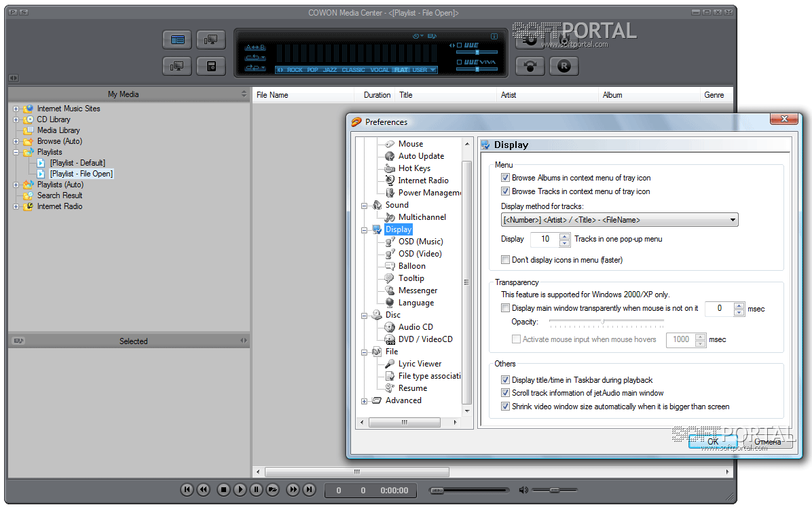Toggle Browse Albums in context menu checkbox
The height and width of the screenshot is (509, 812).
point(505,178)
